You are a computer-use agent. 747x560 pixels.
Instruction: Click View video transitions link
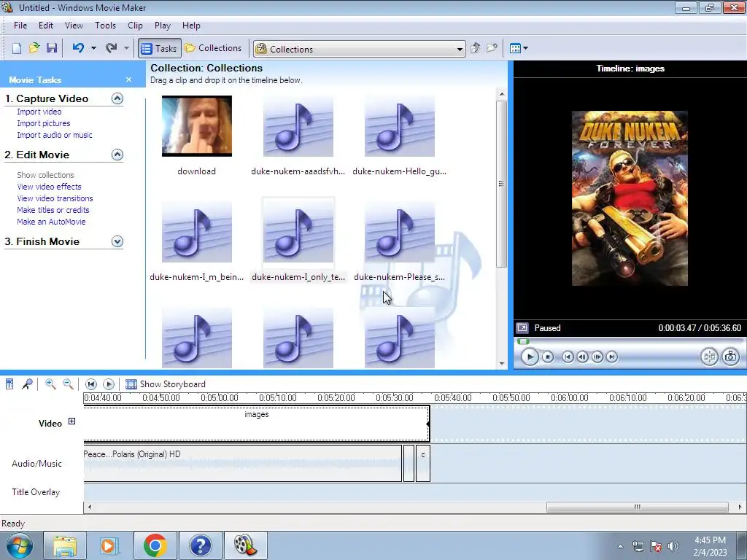pyautogui.click(x=55, y=198)
